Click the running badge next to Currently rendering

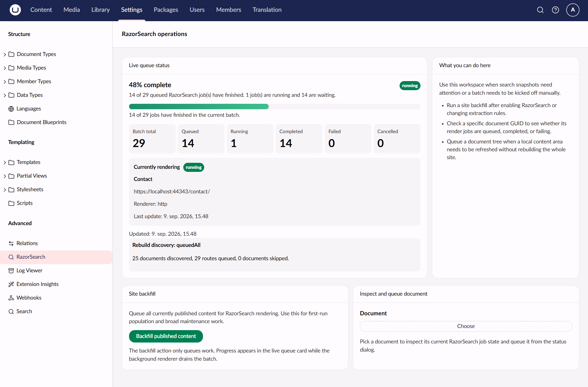(194, 167)
